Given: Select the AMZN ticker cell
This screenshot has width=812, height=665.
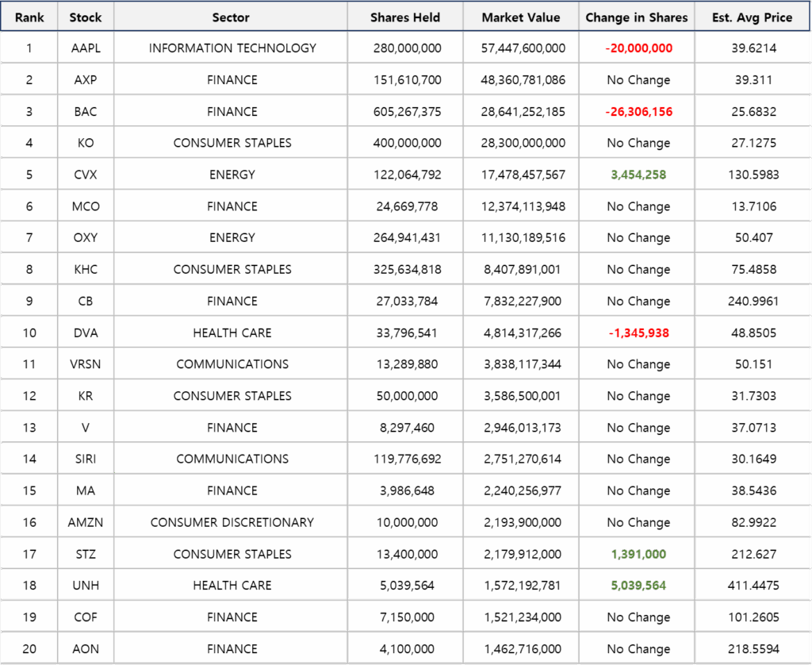Looking at the screenshot, I should pos(86,522).
